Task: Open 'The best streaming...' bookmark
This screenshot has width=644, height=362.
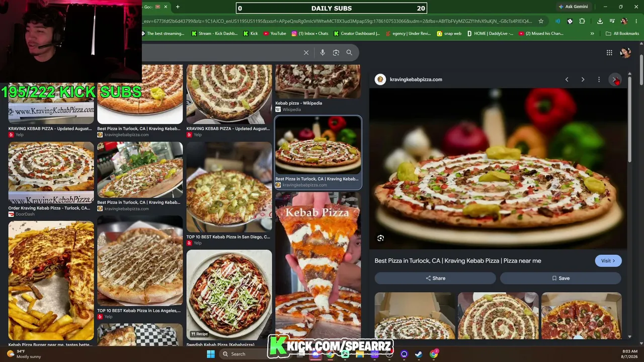Action: pyautogui.click(x=163, y=34)
